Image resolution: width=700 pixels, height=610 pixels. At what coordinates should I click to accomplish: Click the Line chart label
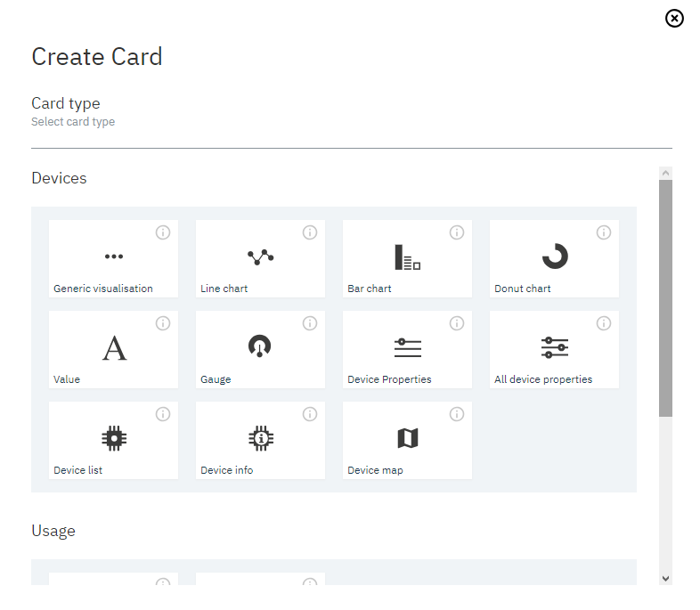click(224, 289)
